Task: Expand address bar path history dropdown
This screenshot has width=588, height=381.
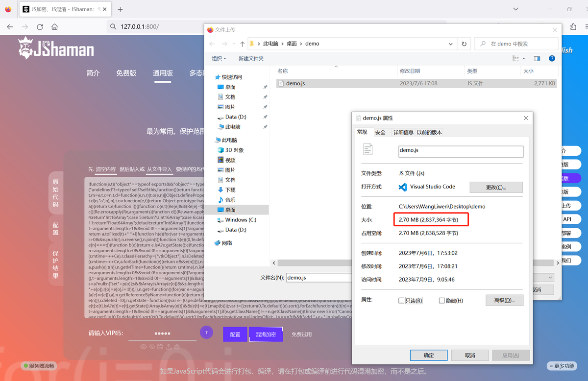Action: 451,44
